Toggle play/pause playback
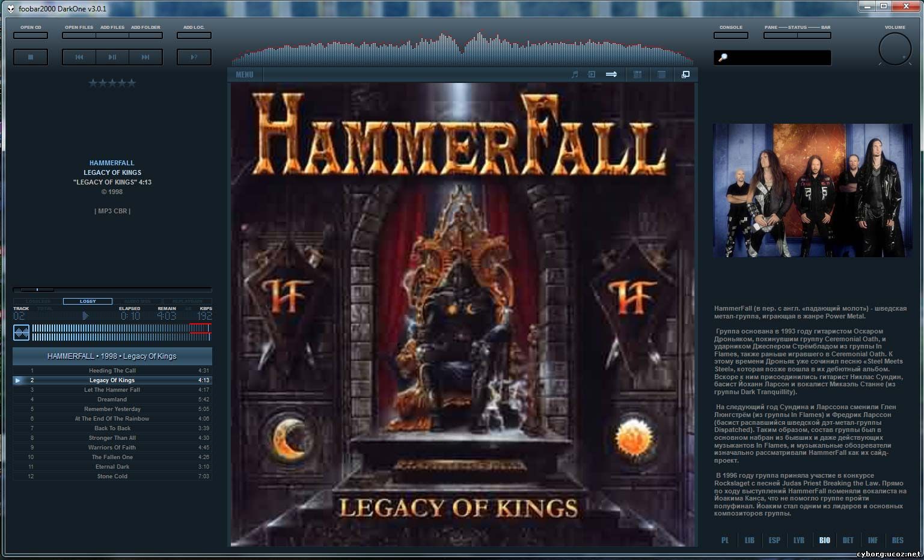The height and width of the screenshot is (560, 924). click(112, 57)
